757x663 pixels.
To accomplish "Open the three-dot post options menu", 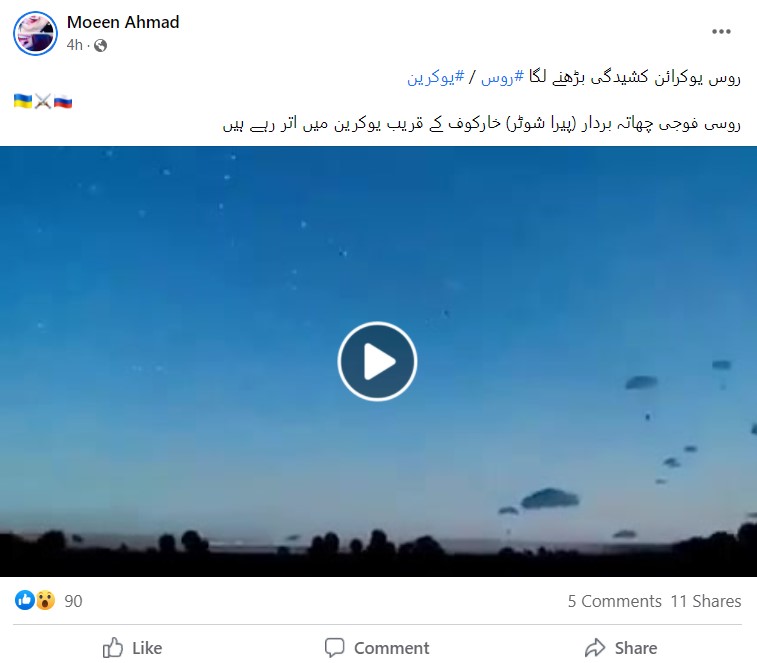I will tap(721, 31).
